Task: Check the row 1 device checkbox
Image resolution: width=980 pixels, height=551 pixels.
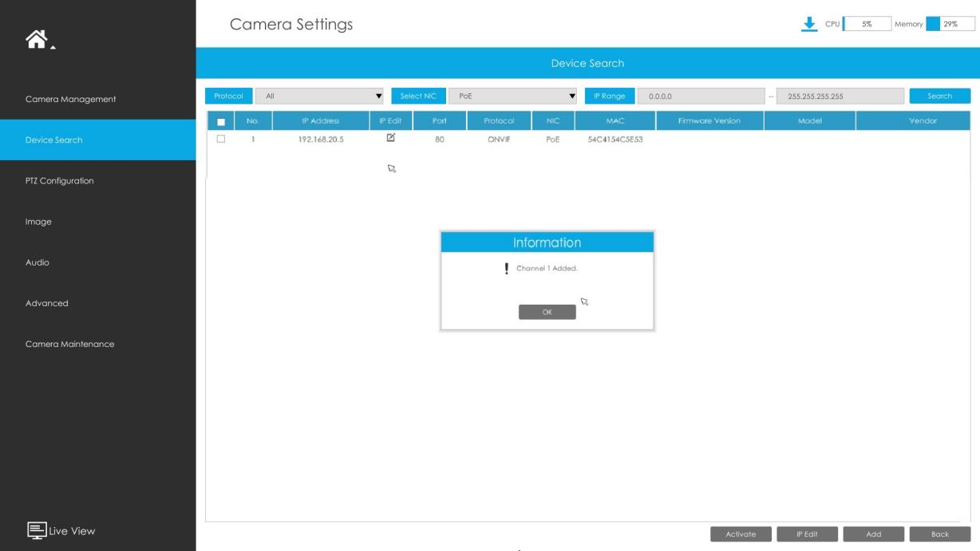Action: [x=221, y=138]
